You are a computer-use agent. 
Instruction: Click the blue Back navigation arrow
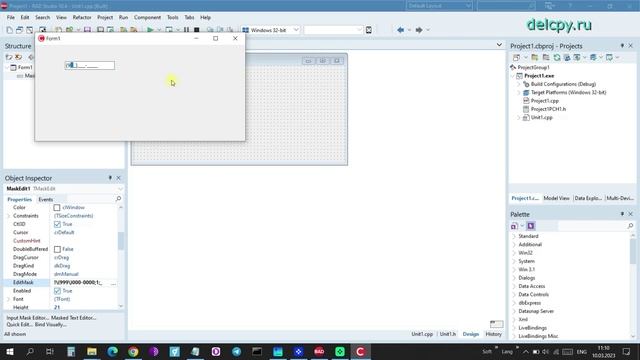400,30
